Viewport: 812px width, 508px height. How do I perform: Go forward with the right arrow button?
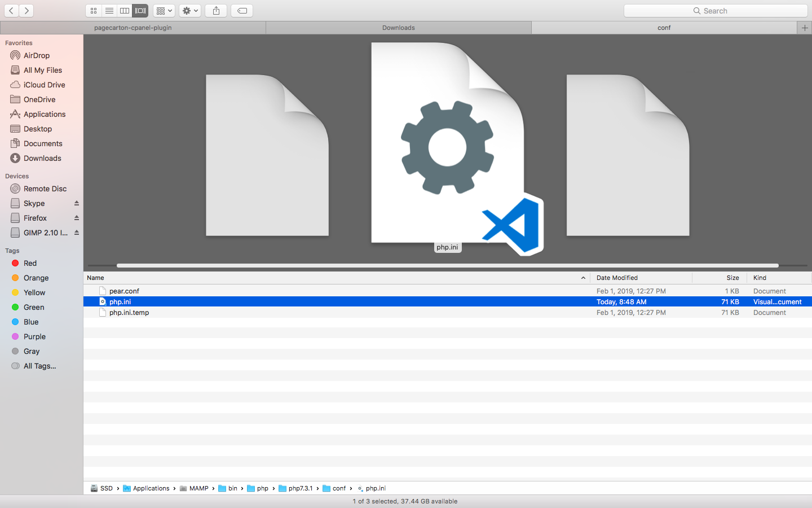pos(27,11)
